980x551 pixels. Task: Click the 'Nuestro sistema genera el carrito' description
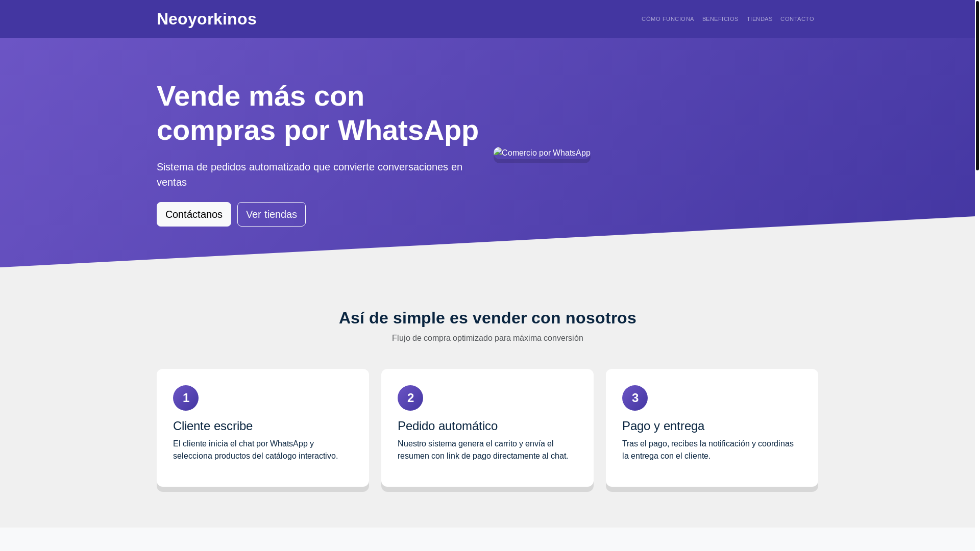tap(483, 450)
